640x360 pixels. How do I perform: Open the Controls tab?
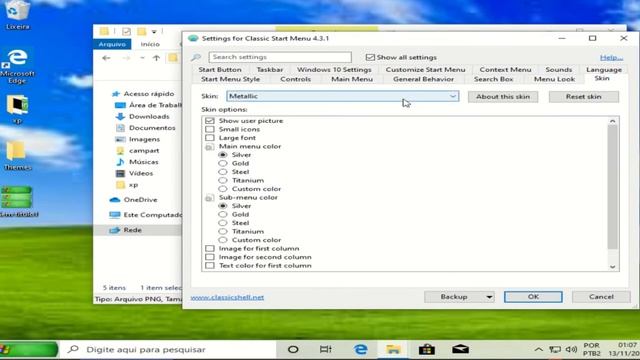(x=296, y=79)
